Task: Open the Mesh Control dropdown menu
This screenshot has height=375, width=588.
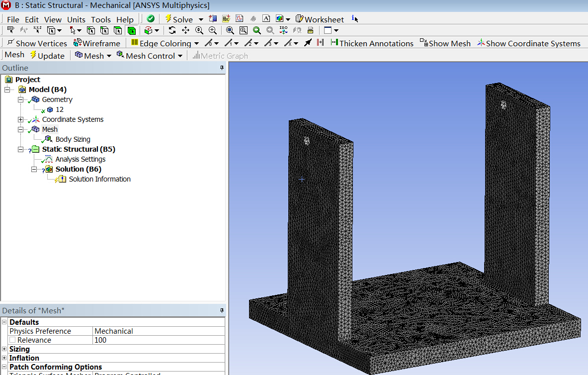Action: click(x=150, y=56)
